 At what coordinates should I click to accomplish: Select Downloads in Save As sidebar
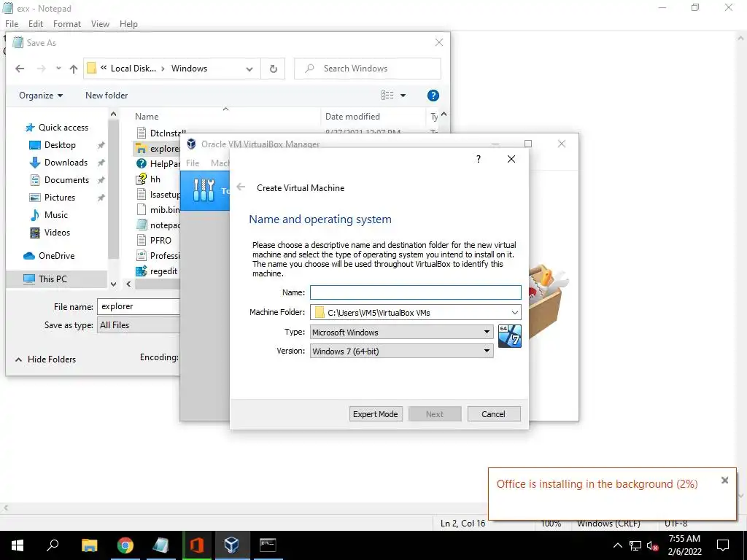tap(66, 163)
